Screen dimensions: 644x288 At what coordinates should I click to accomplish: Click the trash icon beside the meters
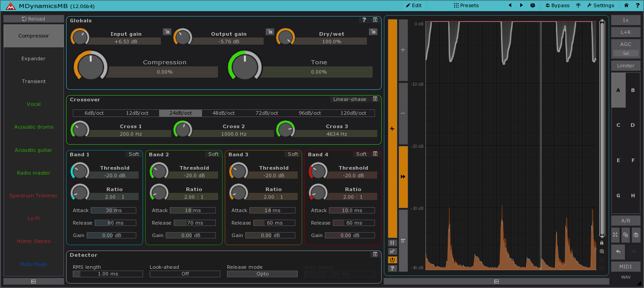tap(403, 240)
